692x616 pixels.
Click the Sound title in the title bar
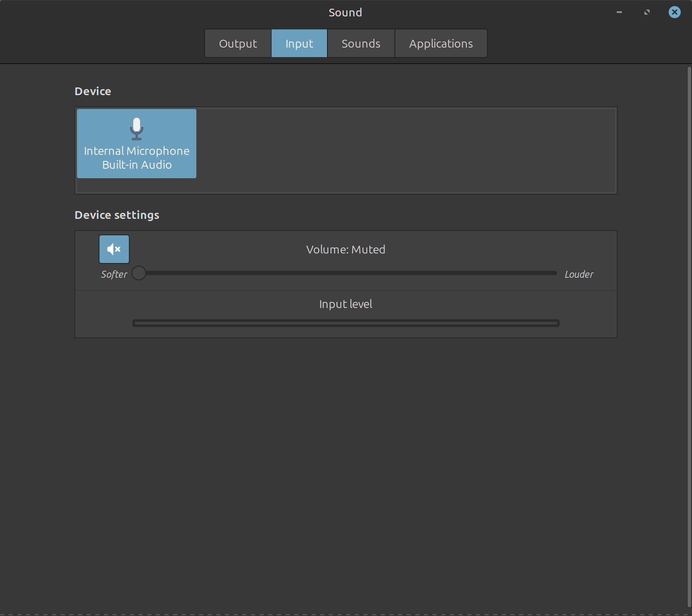[345, 13]
